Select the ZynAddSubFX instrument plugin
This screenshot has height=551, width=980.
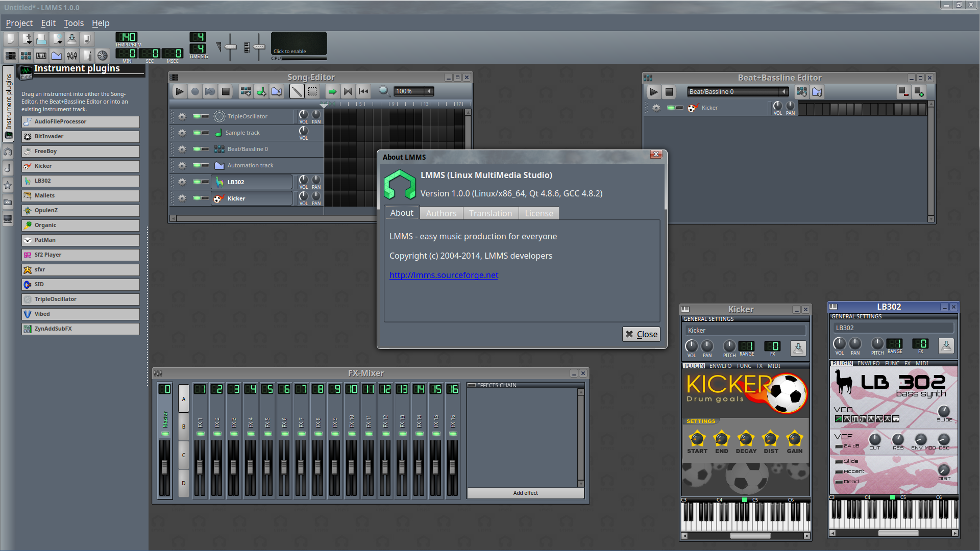click(81, 329)
